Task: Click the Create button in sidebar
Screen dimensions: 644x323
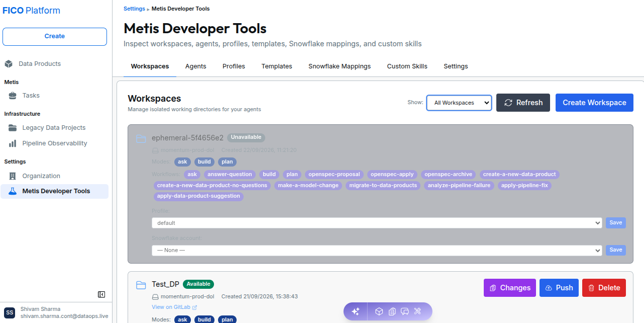Action: (x=55, y=36)
